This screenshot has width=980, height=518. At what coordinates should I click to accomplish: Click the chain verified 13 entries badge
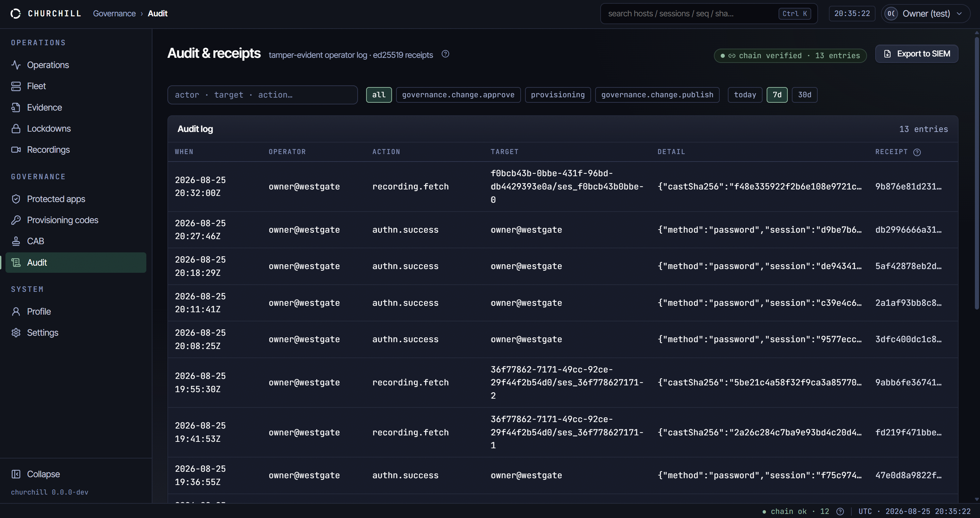(790, 56)
